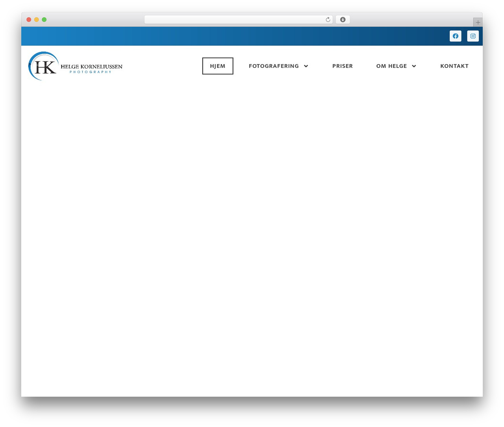Click the Helge Korneliussen Photography logo
Image resolution: width=504 pixels, height=427 pixels.
click(75, 66)
